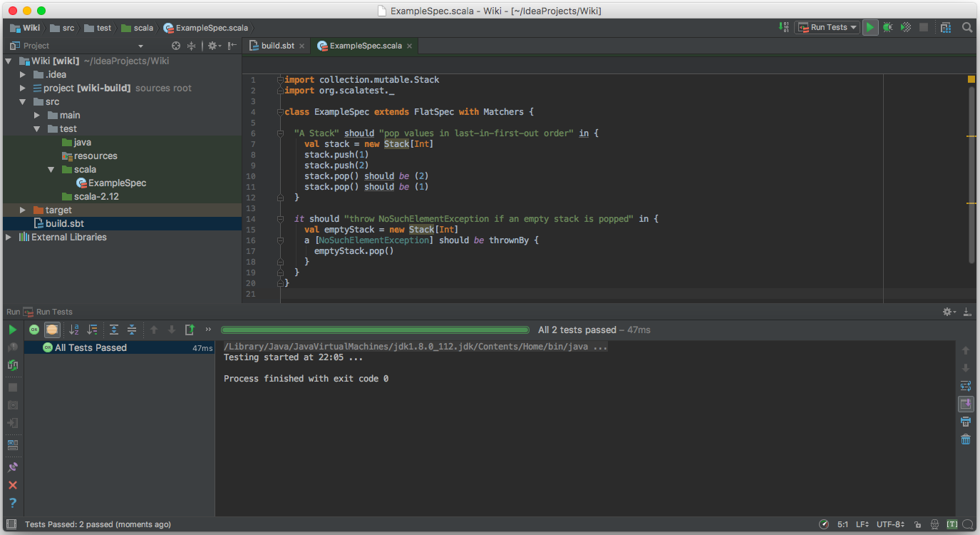980x535 pixels.
Task: Expand all test results
Action: (x=114, y=330)
